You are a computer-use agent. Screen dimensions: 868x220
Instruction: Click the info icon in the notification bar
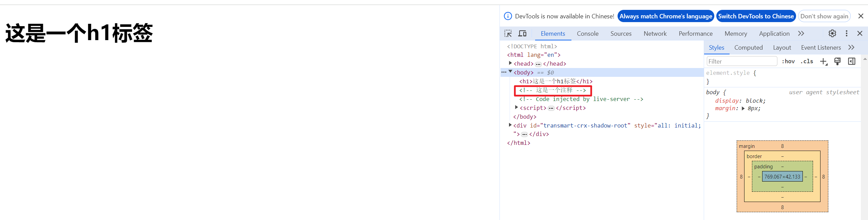click(508, 16)
